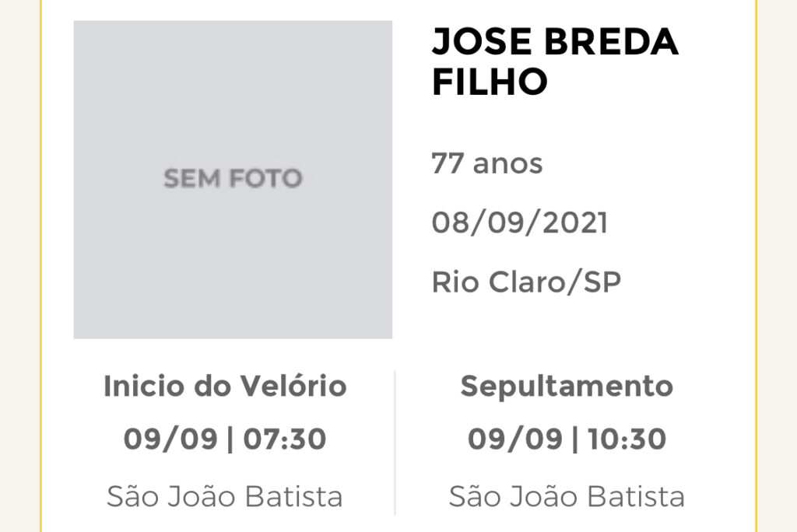Select the Sepultamento heading

[x=567, y=387]
